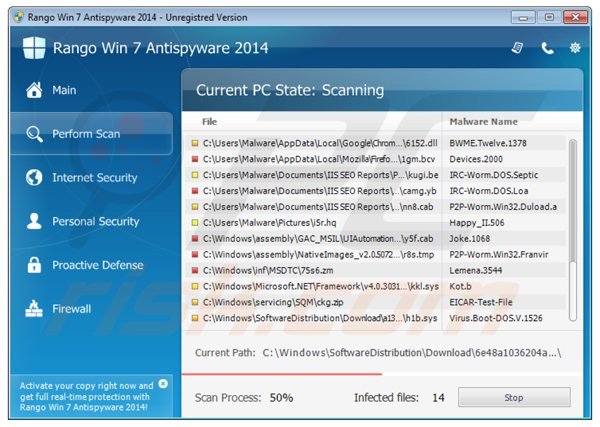Click the firewall bricks icon
The image size is (600, 427).
(x=34, y=309)
